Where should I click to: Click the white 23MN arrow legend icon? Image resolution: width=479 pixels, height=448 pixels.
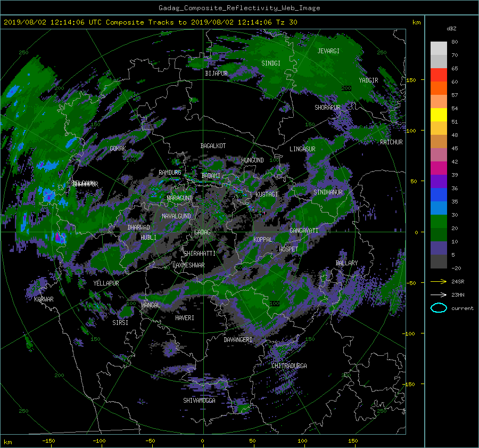coord(439,295)
